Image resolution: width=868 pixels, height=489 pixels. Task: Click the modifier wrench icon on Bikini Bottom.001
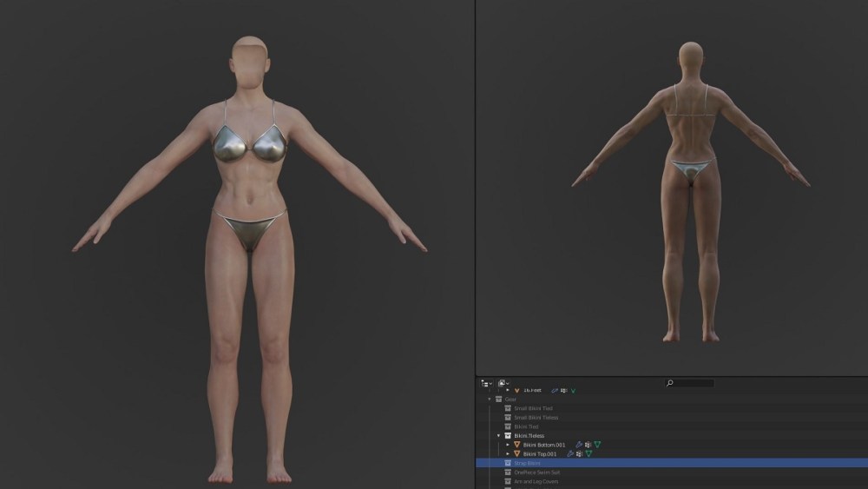[579, 445]
